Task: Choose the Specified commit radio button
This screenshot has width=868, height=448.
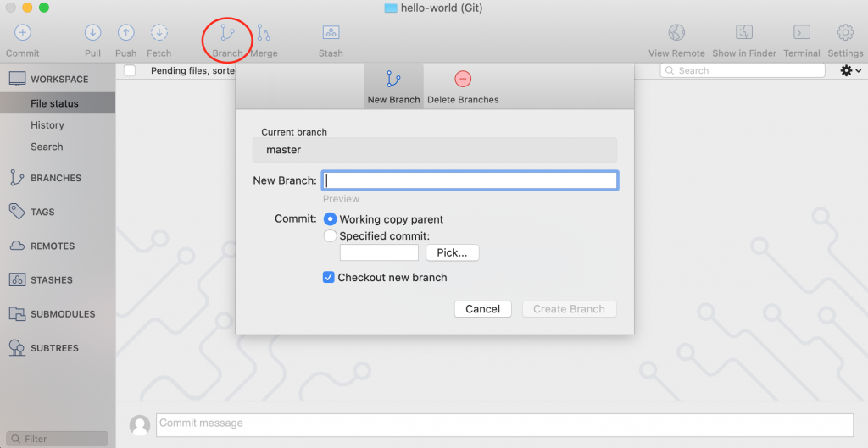Action: click(x=331, y=236)
